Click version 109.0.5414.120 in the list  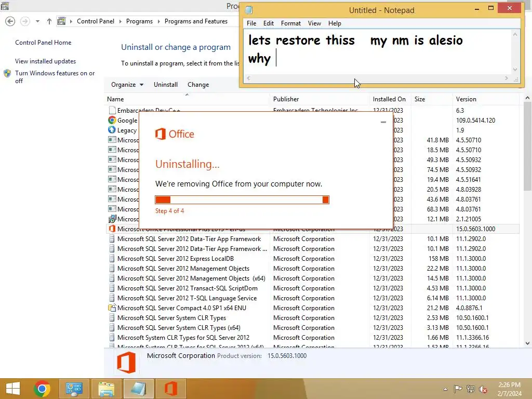[x=475, y=120]
